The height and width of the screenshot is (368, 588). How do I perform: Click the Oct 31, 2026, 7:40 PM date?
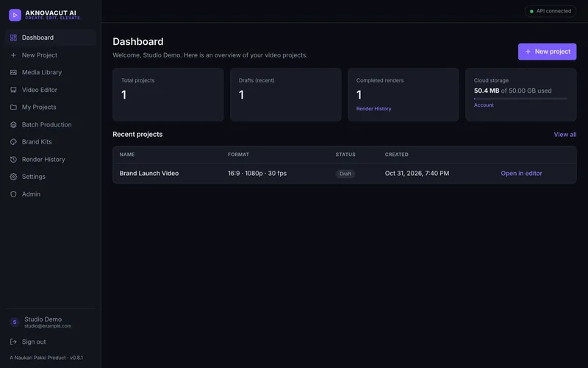(417, 173)
